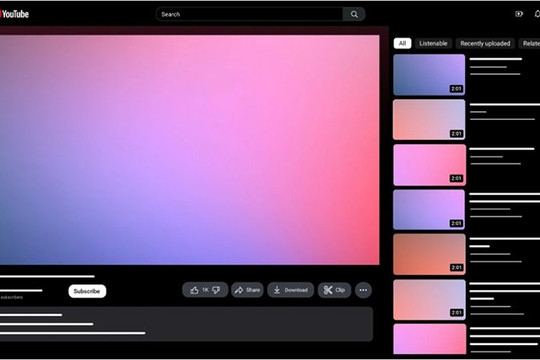This screenshot has height=360, width=540.
Task: Select the All filter chip
Action: coord(402,43)
